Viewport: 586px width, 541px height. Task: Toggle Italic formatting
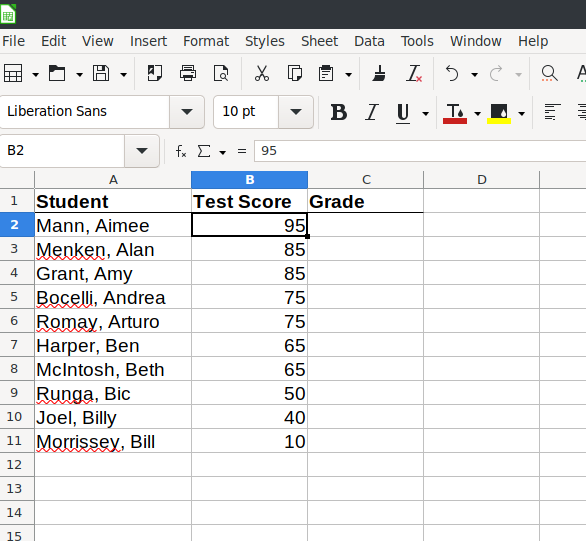[371, 112]
